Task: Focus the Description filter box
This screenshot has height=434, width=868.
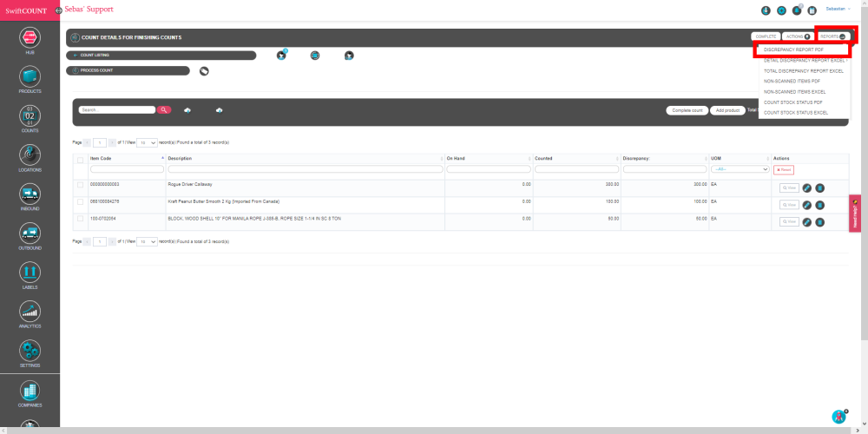Action: pyautogui.click(x=306, y=169)
